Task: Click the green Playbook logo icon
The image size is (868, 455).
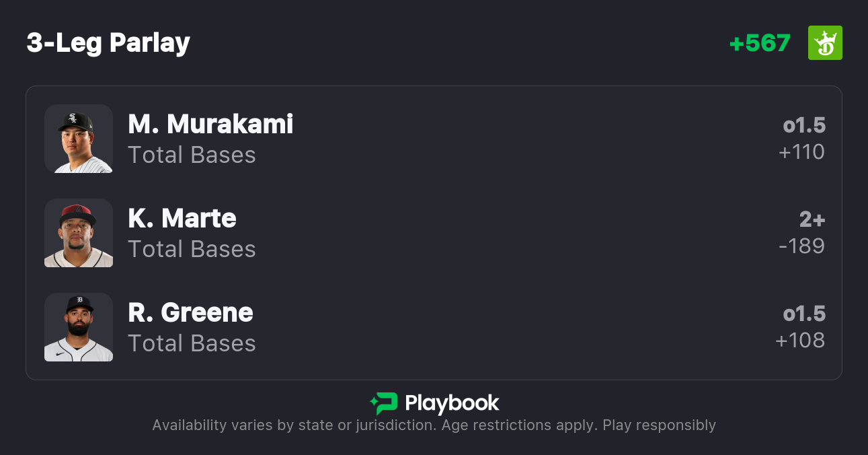Action: 383,403
